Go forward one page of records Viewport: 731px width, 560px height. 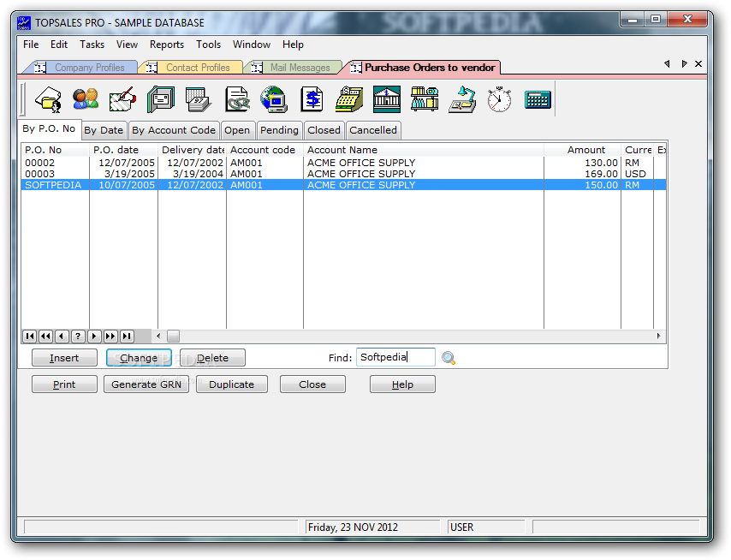110,337
